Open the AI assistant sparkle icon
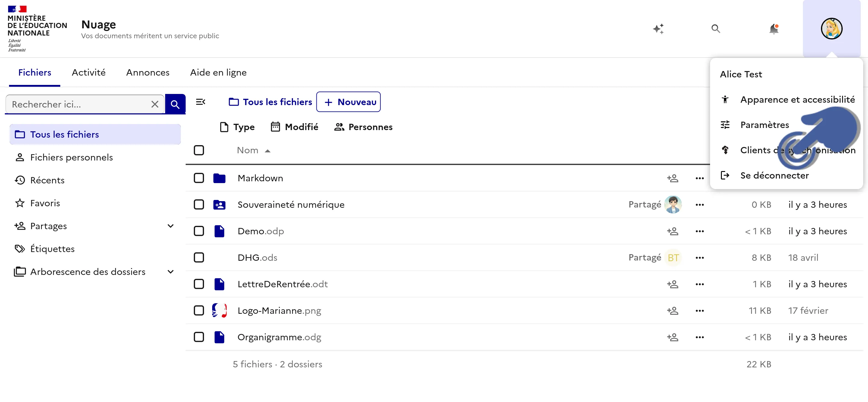 (x=658, y=29)
